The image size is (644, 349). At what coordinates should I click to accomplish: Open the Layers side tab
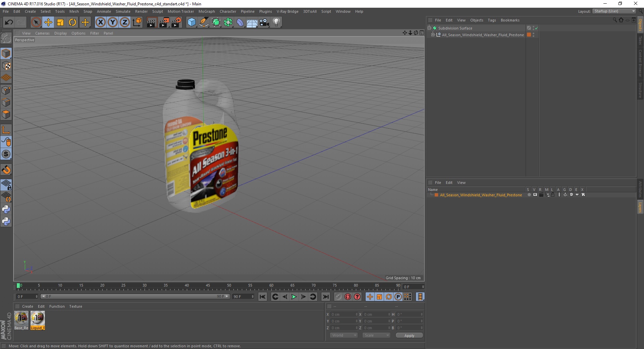tap(640, 207)
